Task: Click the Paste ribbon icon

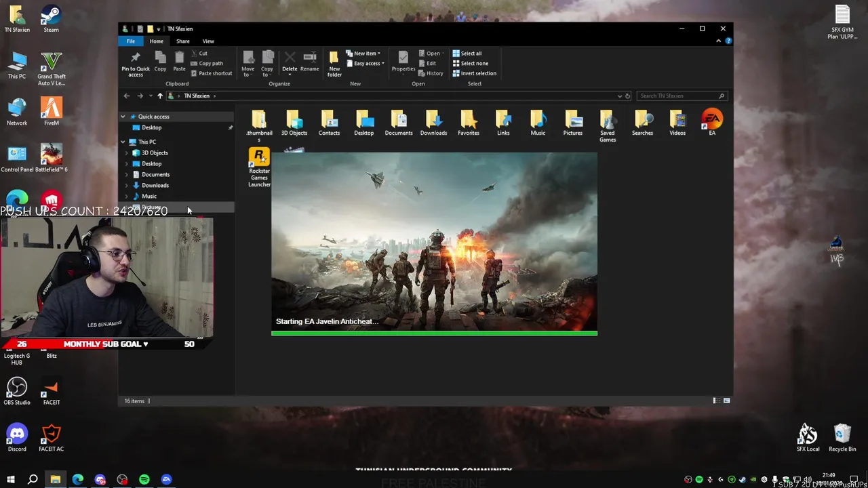Action: (x=179, y=62)
